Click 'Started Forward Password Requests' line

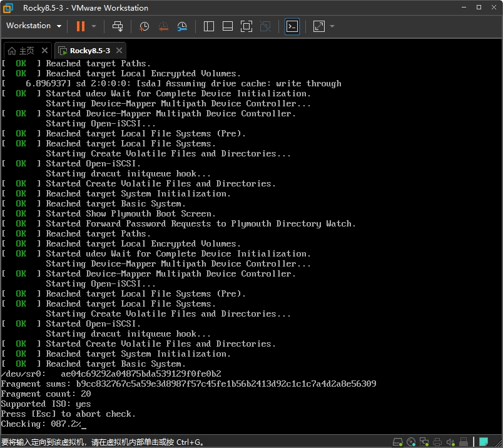pos(179,223)
